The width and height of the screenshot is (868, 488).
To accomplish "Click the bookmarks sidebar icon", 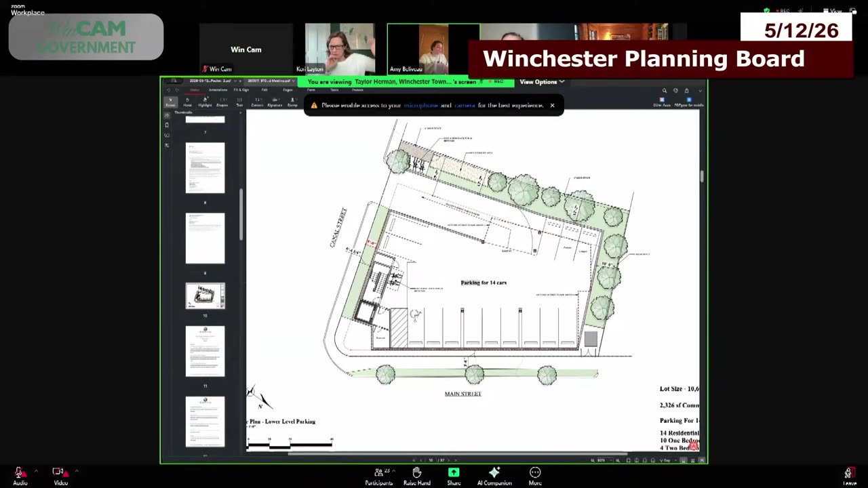I will (x=167, y=125).
